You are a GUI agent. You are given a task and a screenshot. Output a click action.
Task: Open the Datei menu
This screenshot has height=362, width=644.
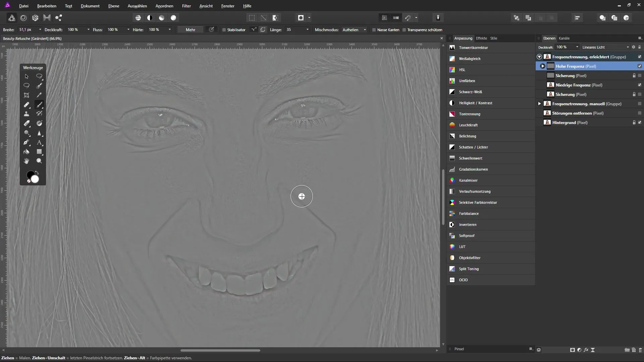tap(23, 6)
